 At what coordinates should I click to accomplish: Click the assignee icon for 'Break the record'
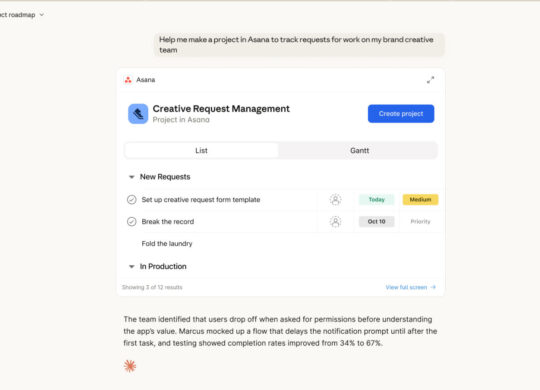335,222
